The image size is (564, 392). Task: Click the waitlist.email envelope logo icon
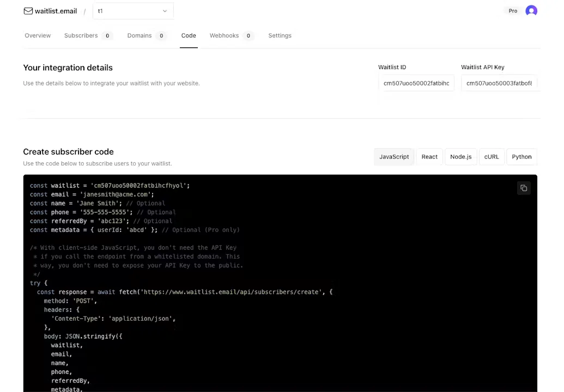pyautogui.click(x=28, y=11)
